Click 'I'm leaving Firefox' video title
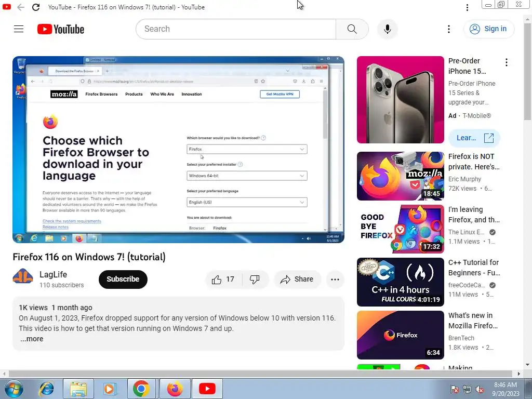Image resolution: width=532 pixels, height=399 pixels. [474, 215]
